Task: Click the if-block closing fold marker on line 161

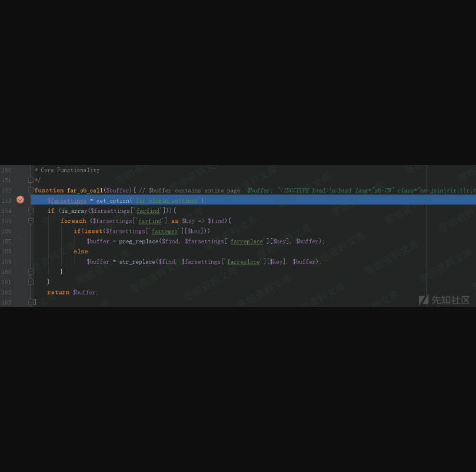Action: click(x=31, y=282)
